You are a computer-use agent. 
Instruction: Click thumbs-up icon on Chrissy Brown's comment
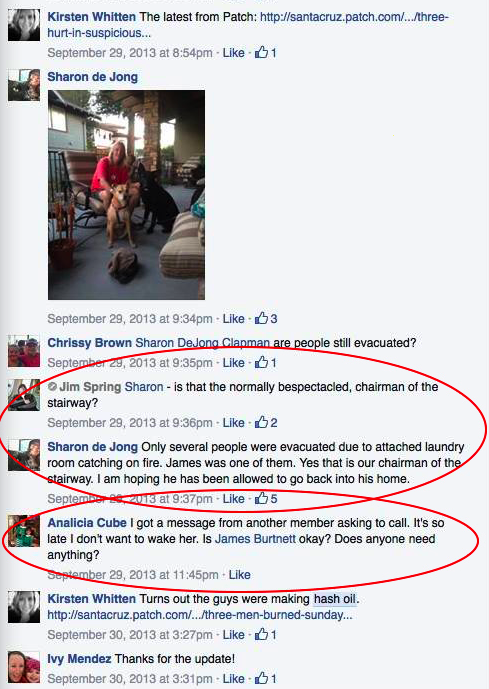tap(261, 362)
